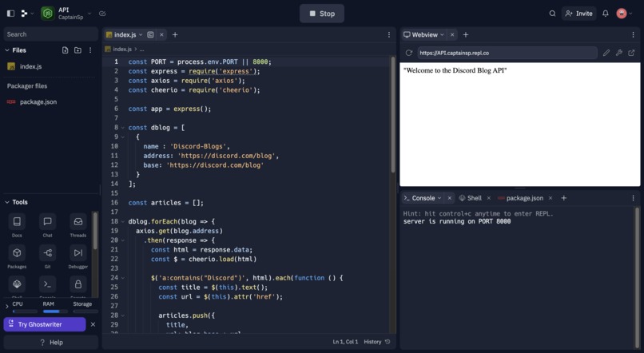Click the webview URL address bar

507,53
